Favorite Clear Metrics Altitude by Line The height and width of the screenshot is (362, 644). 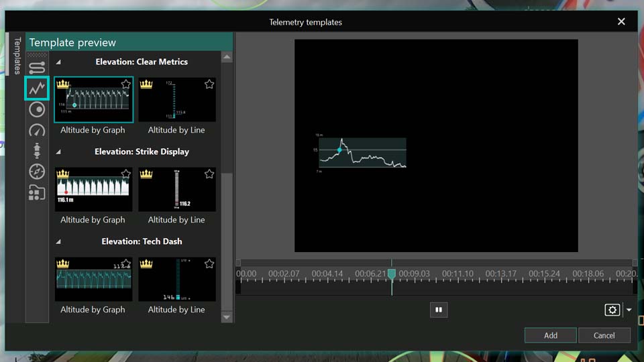(x=209, y=84)
